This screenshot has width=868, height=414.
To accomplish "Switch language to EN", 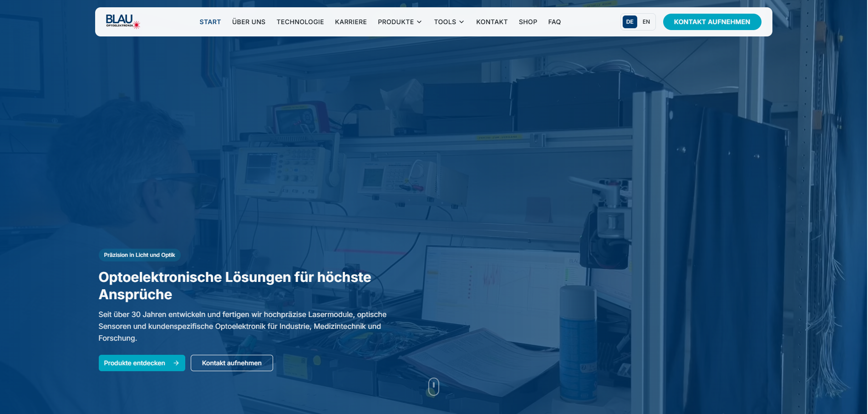I will coord(646,22).
